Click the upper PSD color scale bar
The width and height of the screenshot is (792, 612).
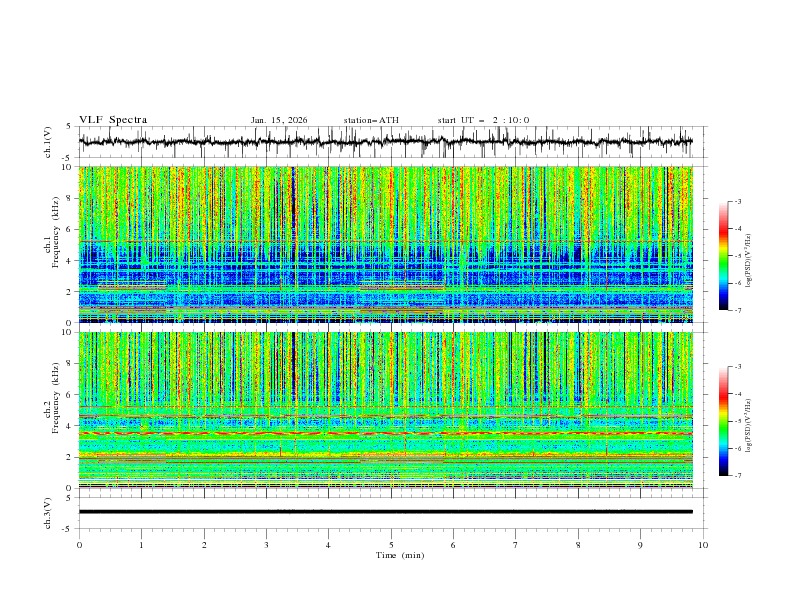[x=723, y=256]
